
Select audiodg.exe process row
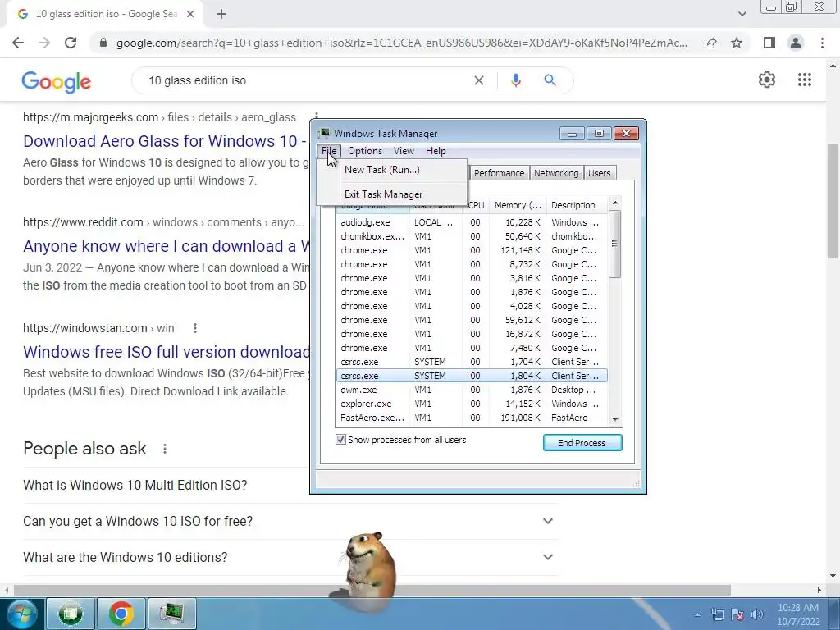pos(472,222)
